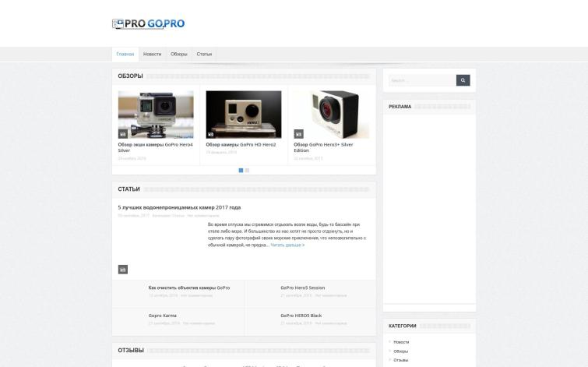Click the Читать дальше link
The width and height of the screenshot is (588, 367).
tap(287, 245)
